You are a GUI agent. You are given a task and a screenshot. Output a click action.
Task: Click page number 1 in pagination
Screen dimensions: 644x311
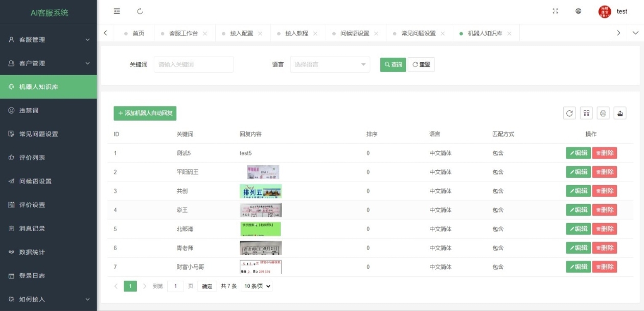click(x=130, y=286)
